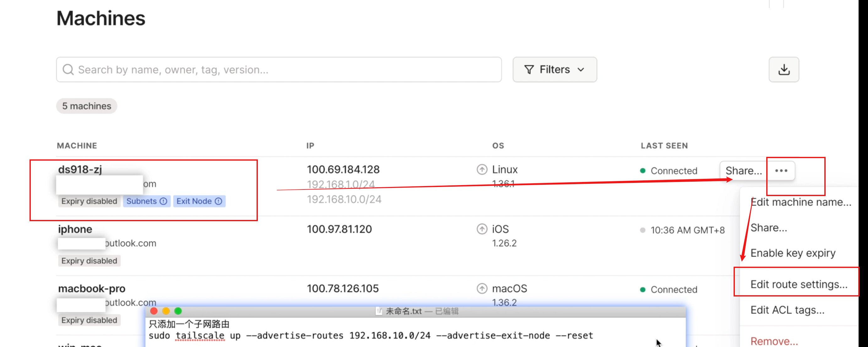
Task: Choose Edit ACL tags menu entry
Action: point(787,310)
